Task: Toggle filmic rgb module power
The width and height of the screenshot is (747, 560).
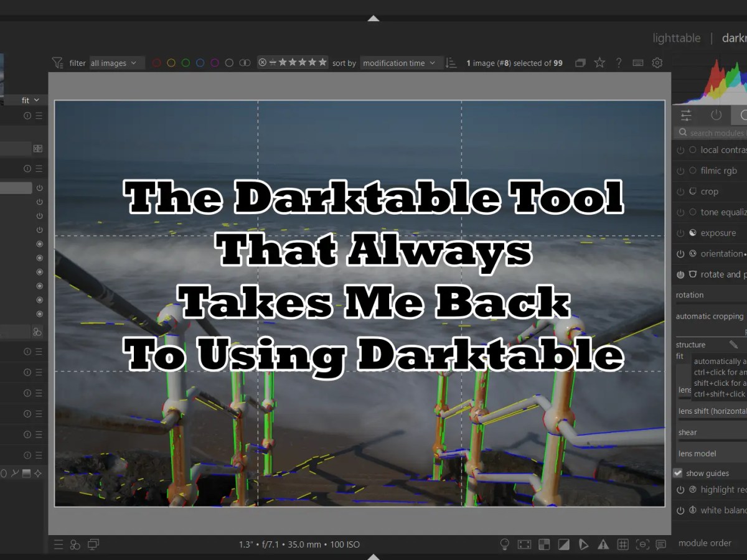Action: [680, 170]
